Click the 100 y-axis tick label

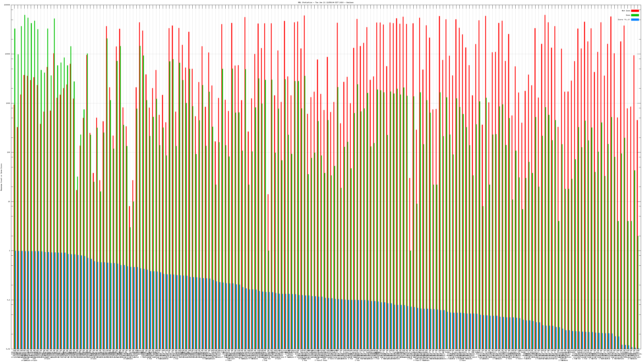point(9,153)
